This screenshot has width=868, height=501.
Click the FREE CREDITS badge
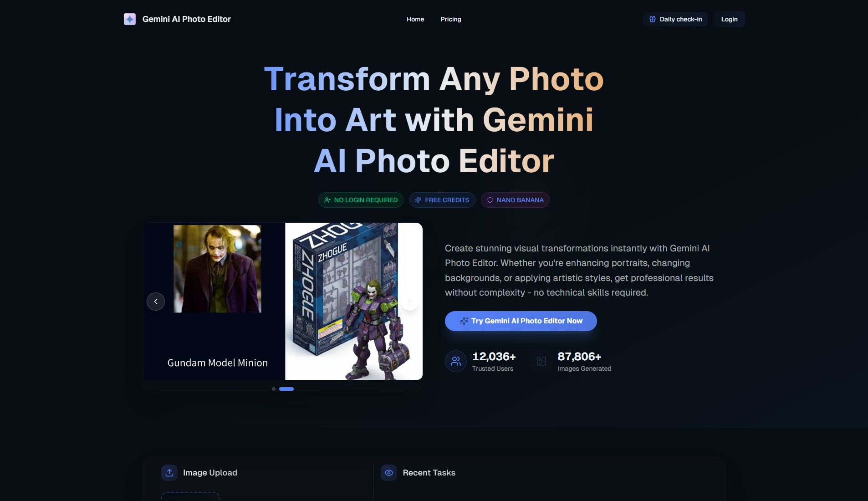click(x=442, y=200)
